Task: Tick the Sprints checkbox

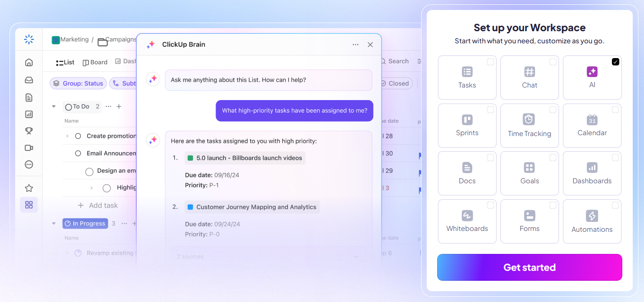Action: click(x=490, y=110)
